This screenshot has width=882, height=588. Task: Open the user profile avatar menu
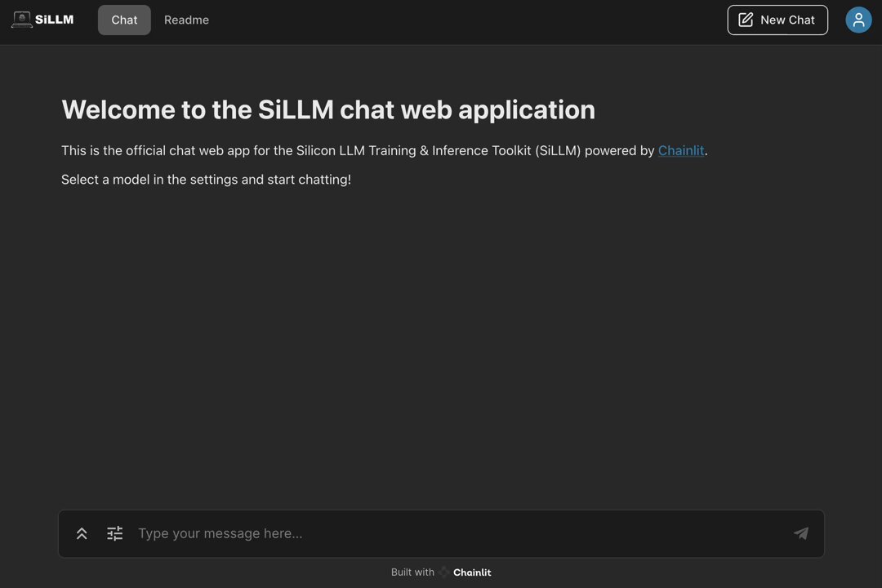(858, 20)
